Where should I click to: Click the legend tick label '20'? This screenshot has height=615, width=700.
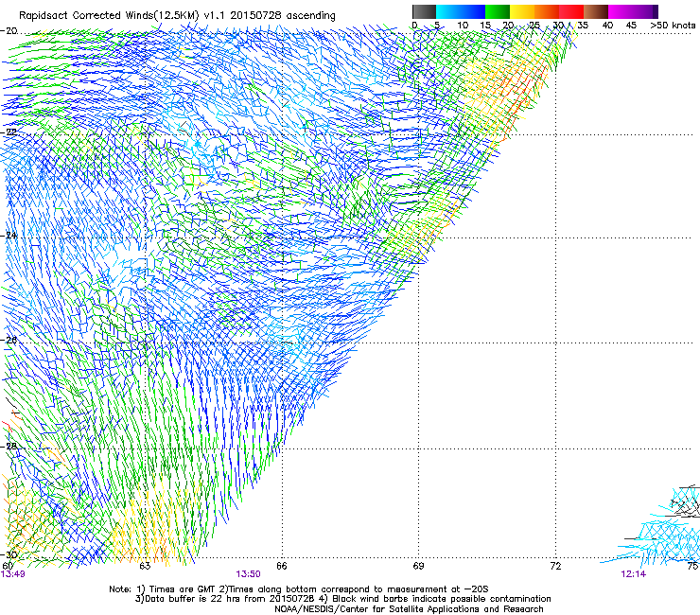tap(508, 26)
